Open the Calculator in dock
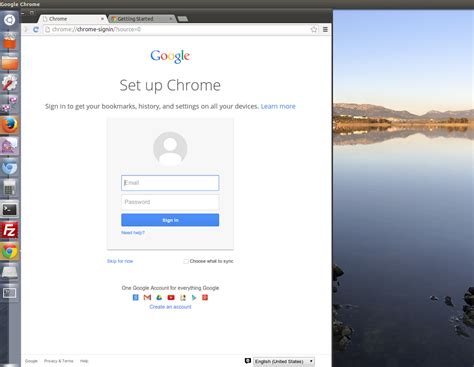Viewport: 474px width, 367px height. [x=9, y=188]
